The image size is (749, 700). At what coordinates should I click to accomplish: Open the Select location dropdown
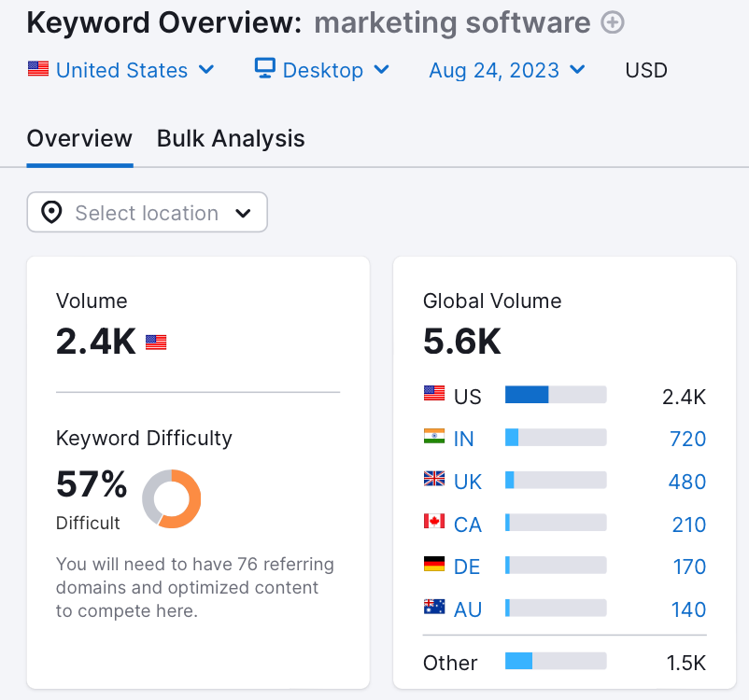pos(148,213)
